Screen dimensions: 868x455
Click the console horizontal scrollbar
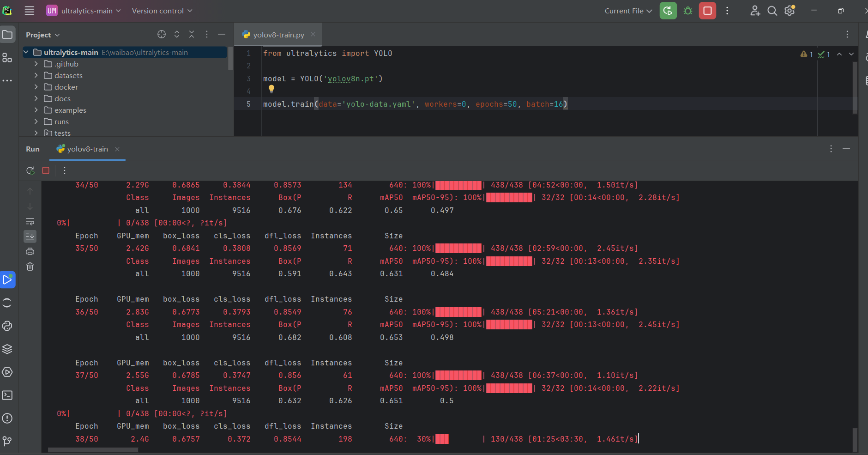(x=93, y=450)
